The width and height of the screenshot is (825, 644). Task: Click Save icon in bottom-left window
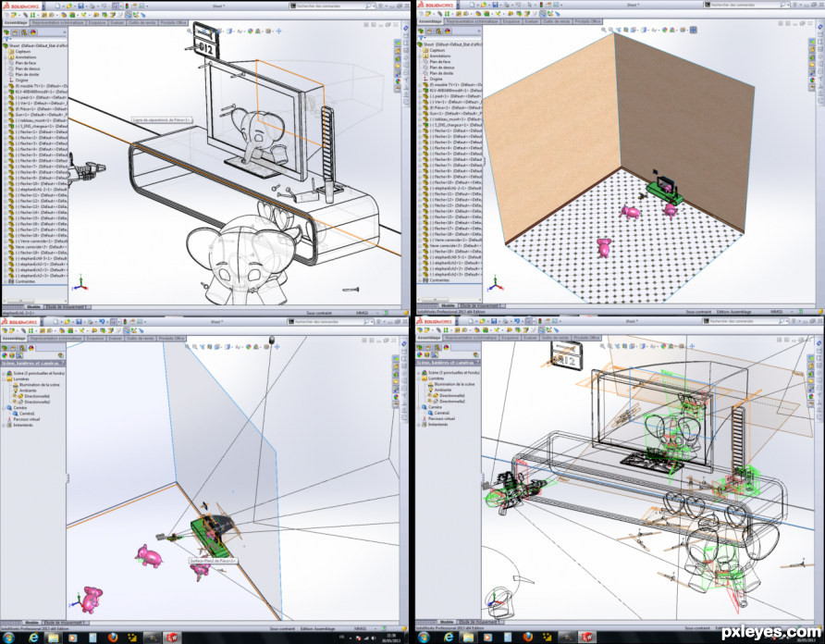pyautogui.click(x=79, y=321)
